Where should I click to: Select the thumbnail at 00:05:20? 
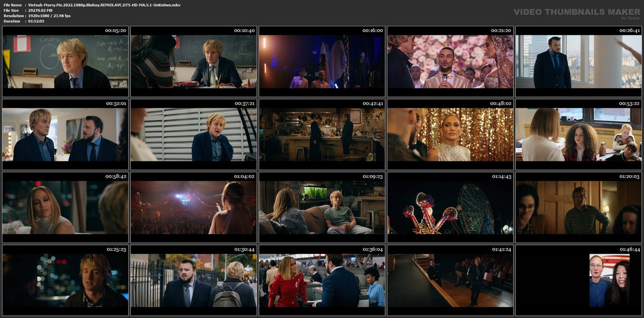(x=65, y=61)
